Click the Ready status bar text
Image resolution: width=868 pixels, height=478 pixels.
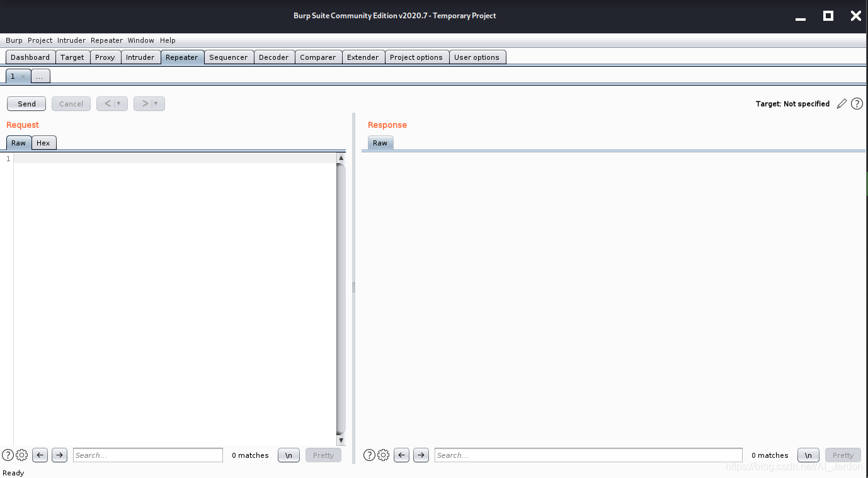coord(13,473)
